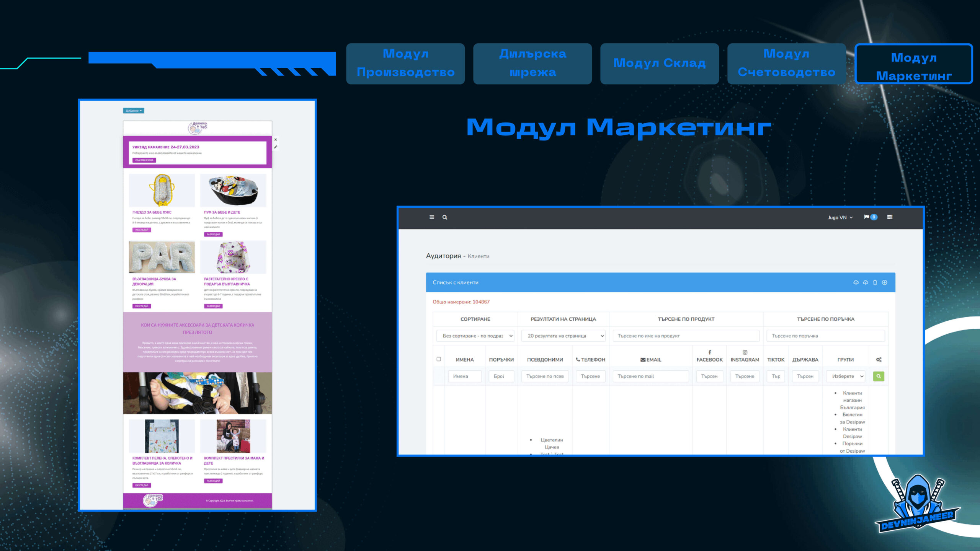Open the column settings gear in the table header
The image size is (980, 551).
click(x=879, y=359)
